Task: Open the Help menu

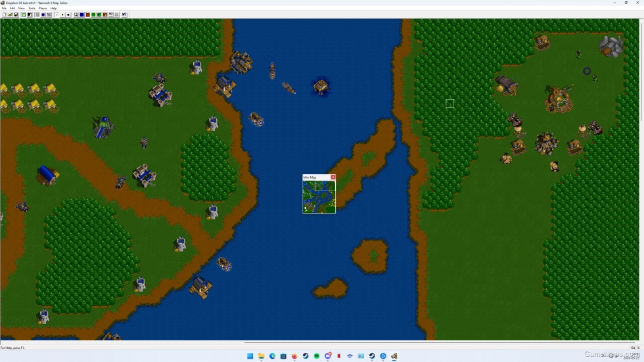Action: [53, 8]
